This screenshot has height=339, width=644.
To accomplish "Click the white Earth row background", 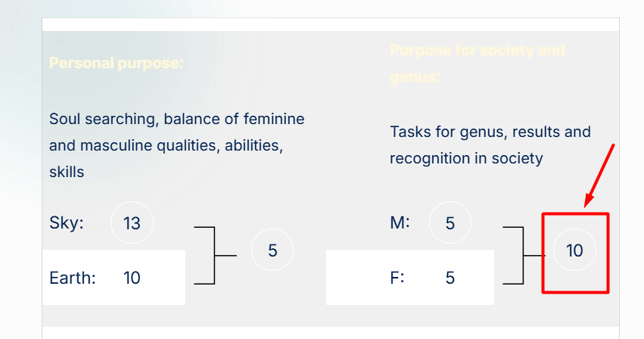I will [x=114, y=278].
